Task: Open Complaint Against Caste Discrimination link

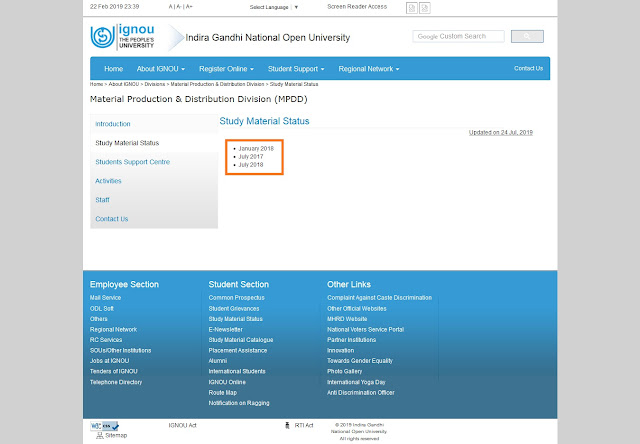Action: coord(380,298)
